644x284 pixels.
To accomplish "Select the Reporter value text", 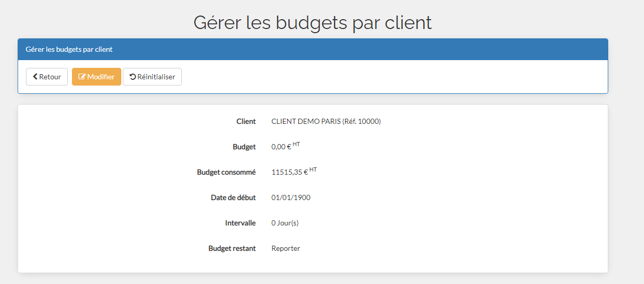I will (285, 249).
